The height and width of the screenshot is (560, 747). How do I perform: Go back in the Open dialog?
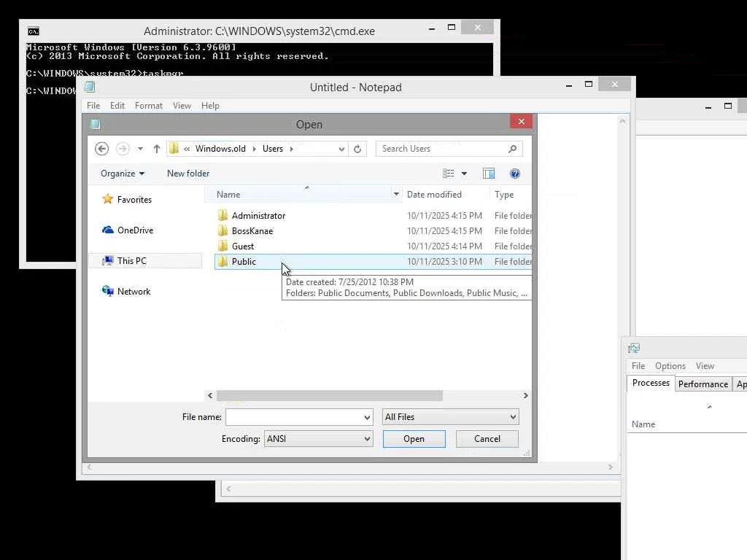click(101, 149)
